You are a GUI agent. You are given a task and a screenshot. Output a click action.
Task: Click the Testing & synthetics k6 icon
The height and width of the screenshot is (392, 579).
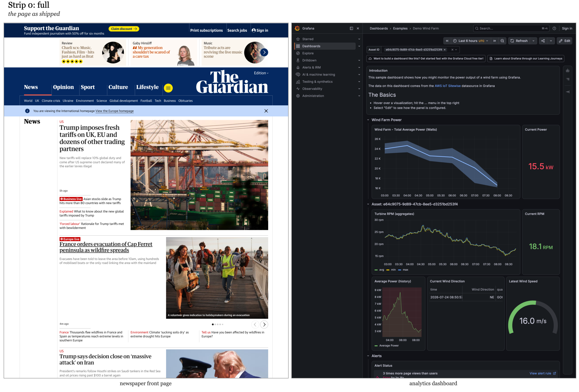click(298, 82)
